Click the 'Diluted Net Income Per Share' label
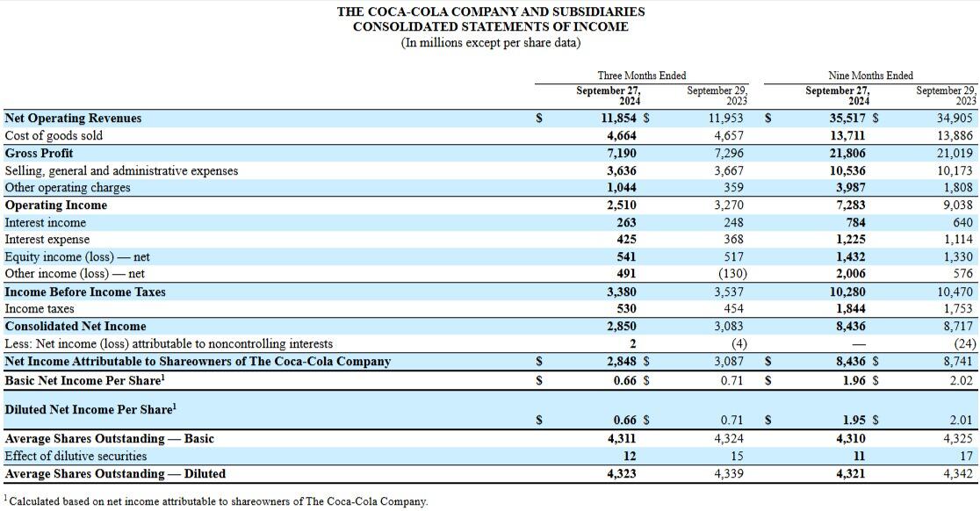This screenshot has width=980, height=511. point(90,409)
